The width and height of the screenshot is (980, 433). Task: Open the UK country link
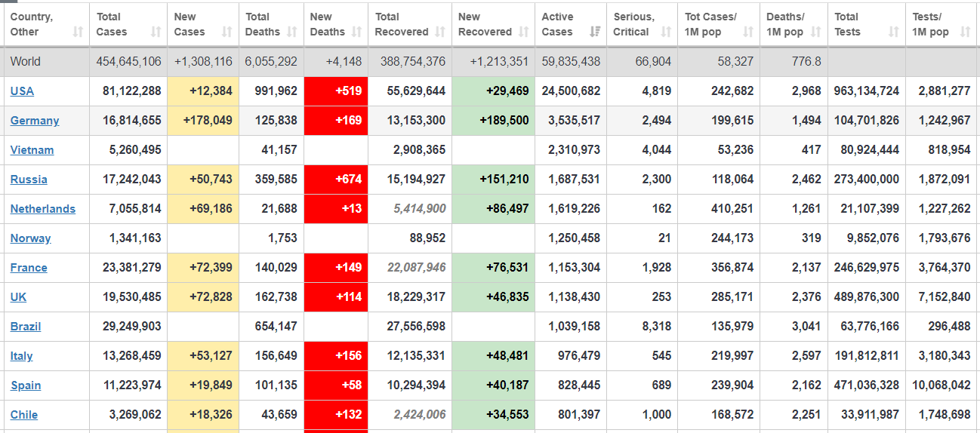(18, 297)
